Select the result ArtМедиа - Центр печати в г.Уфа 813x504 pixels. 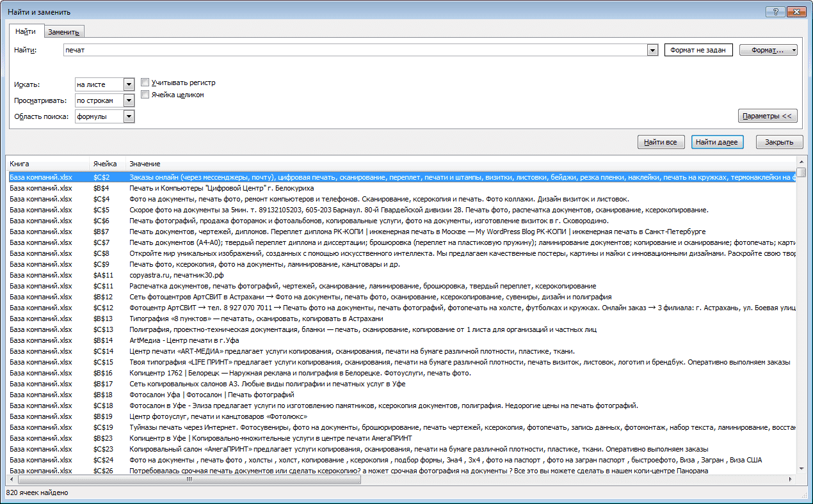(x=401, y=340)
